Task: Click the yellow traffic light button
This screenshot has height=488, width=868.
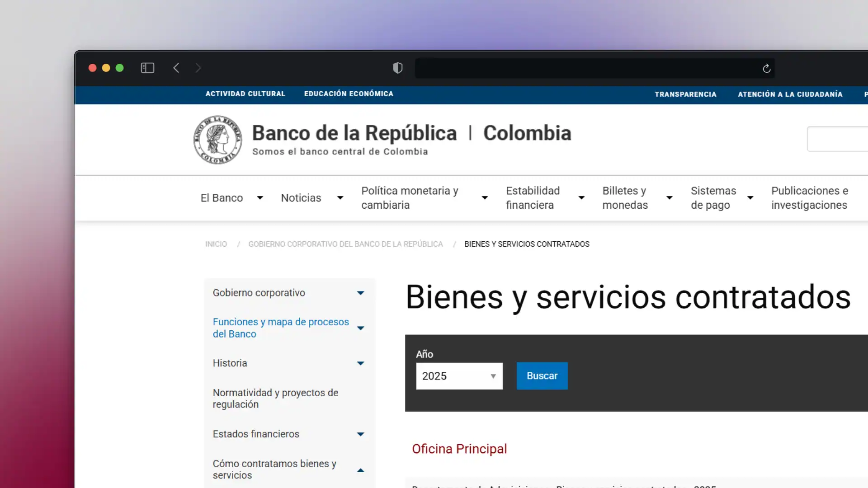Action: 106,68
